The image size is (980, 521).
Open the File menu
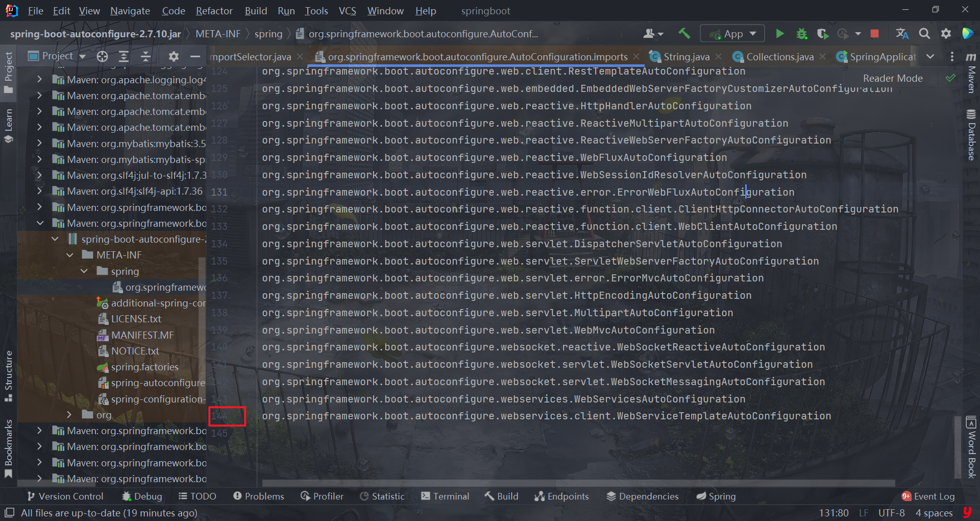point(35,11)
